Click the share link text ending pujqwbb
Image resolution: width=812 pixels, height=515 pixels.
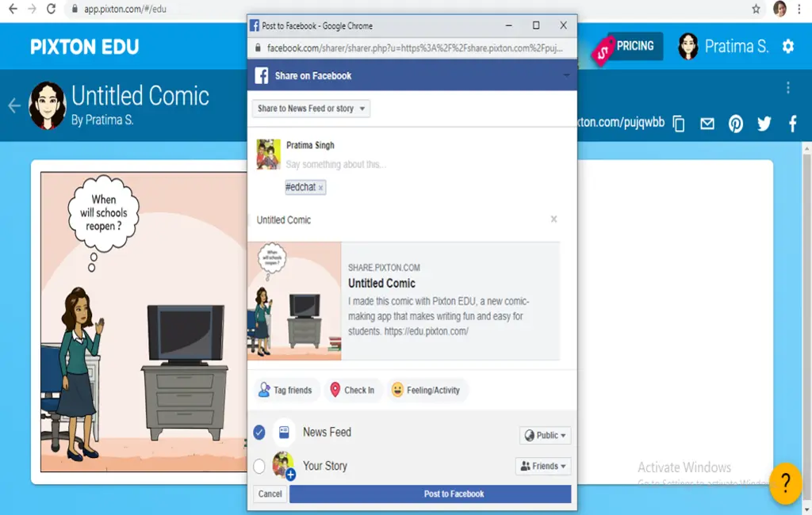coord(621,123)
